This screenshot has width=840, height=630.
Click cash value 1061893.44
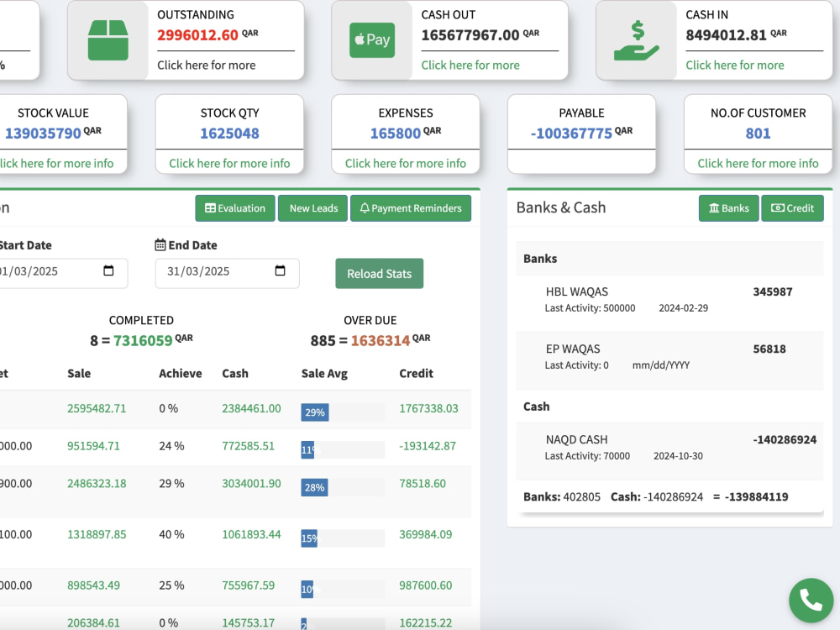point(251,534)
